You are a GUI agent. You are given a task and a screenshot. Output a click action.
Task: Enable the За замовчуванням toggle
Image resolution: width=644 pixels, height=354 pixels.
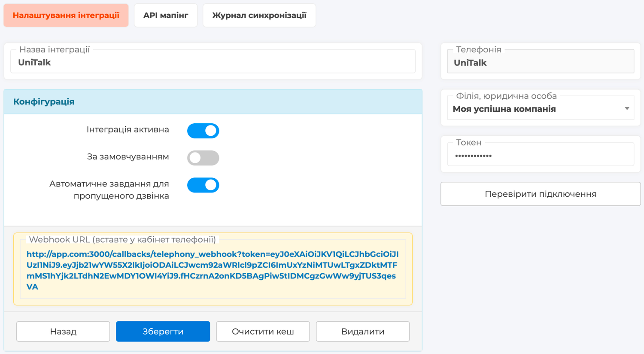click(203, 158)
